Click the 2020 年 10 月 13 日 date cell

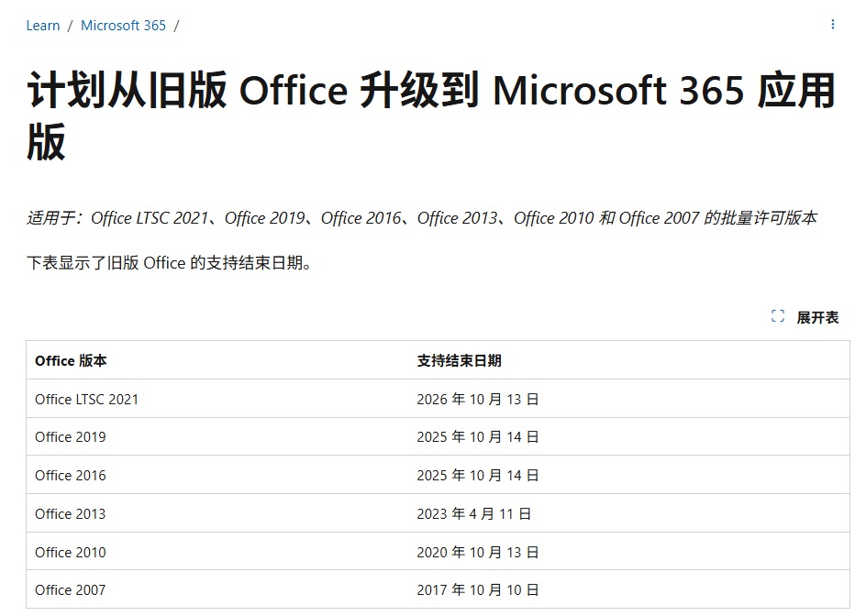tap(477, 553)
